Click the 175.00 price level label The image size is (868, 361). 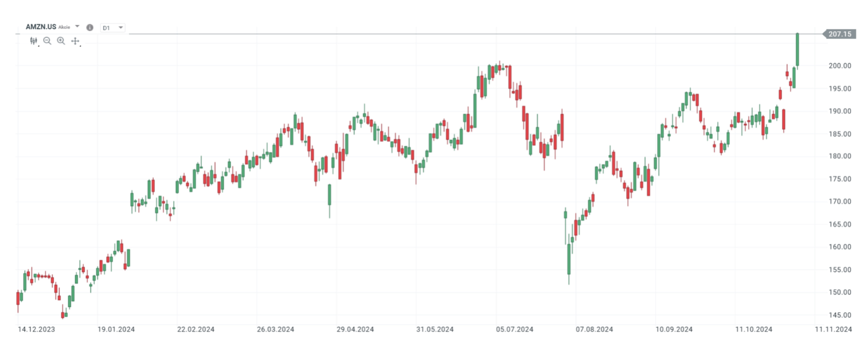tap(840, 179)
